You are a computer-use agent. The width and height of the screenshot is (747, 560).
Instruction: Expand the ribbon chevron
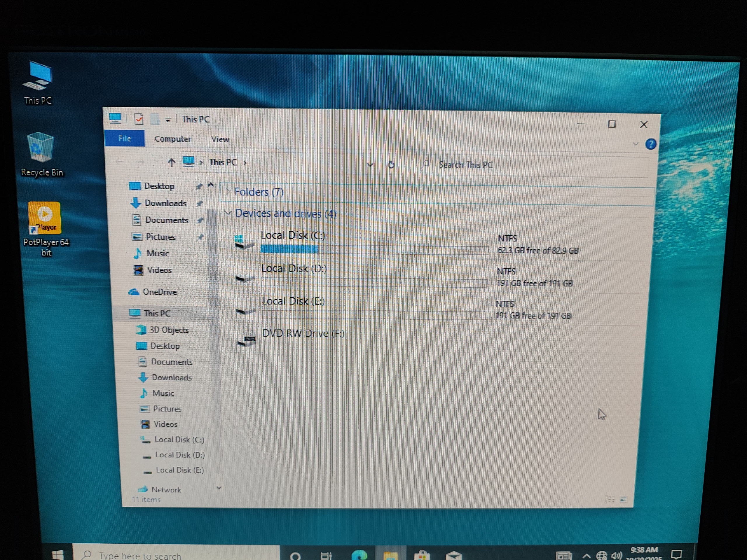(635, 144)
